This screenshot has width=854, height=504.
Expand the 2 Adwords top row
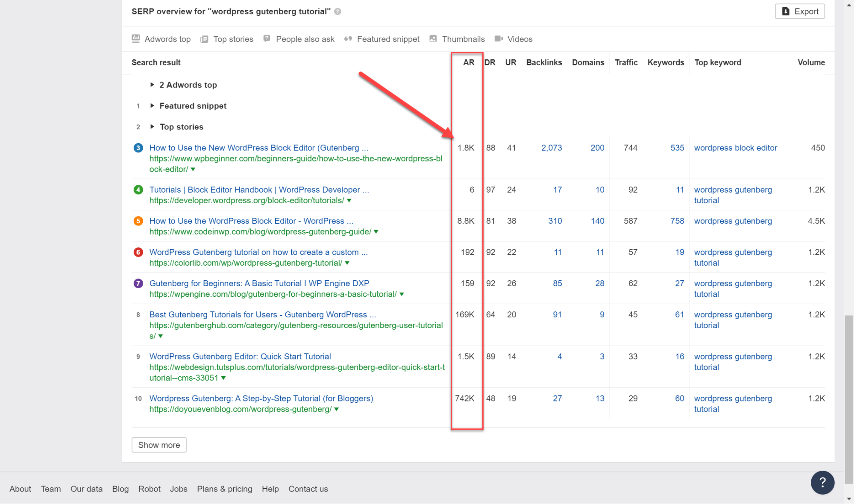[152, 85]
